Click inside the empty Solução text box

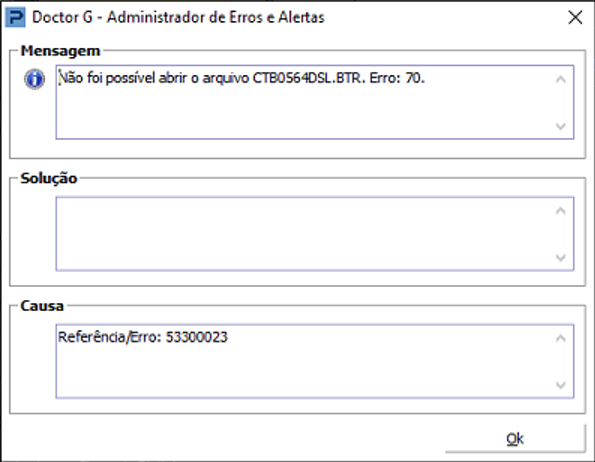pyautogui.click(x=304, y=234)
